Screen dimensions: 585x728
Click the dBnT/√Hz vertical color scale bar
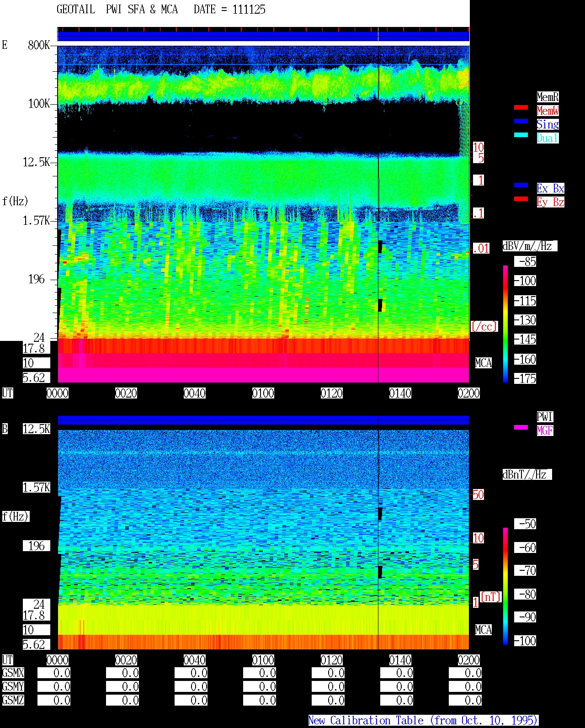pyautogui.click(x=505, y=586)
